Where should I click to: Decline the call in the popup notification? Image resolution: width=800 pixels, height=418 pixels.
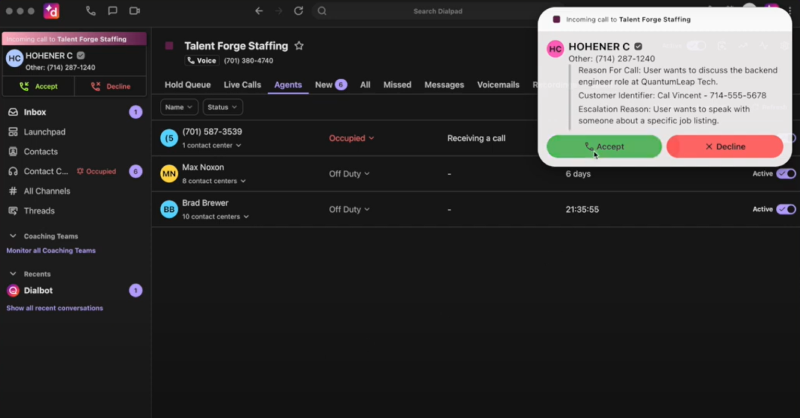pos(724,146)
